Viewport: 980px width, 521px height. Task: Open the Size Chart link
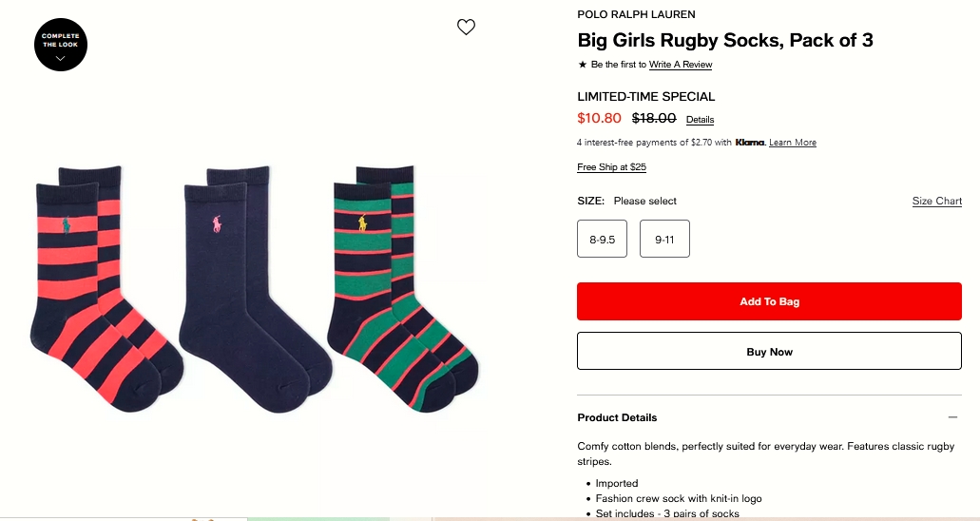936,202
